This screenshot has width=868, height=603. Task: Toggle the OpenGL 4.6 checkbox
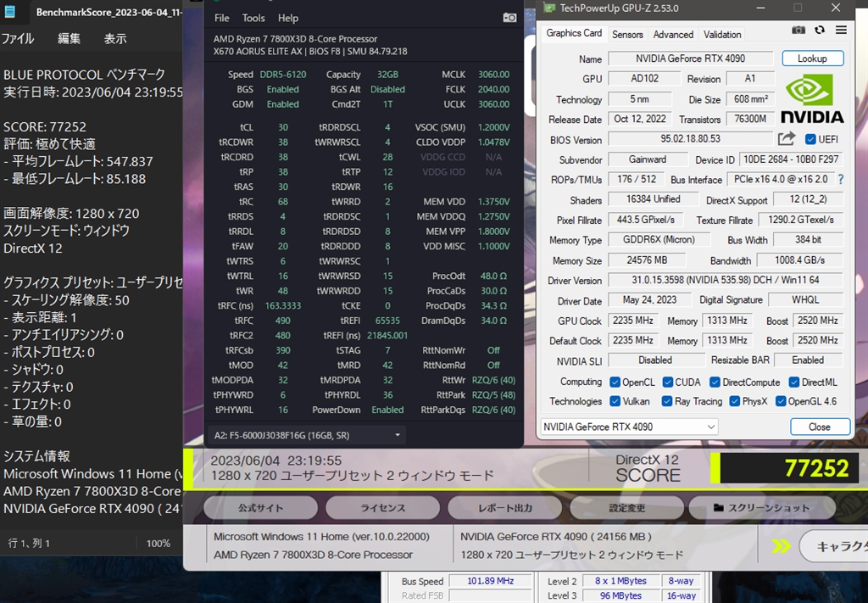point(781,401)
